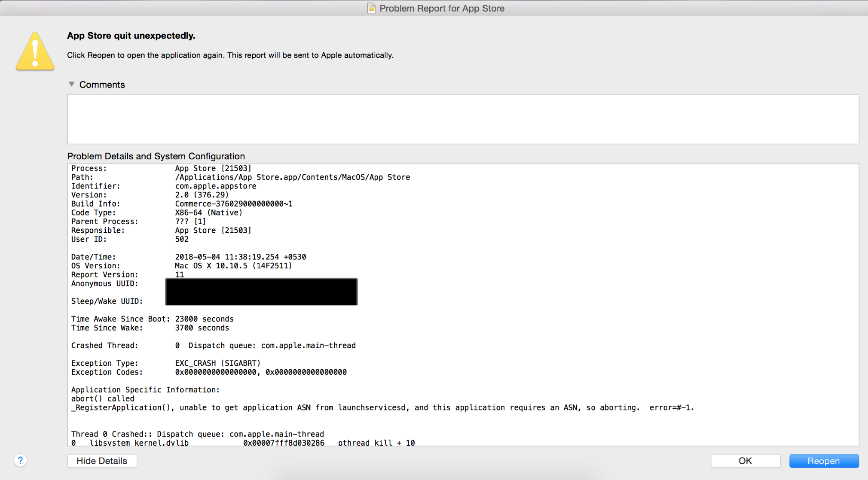
Task: Click the 'abort() called' line
Action: (x=103, y=398)
